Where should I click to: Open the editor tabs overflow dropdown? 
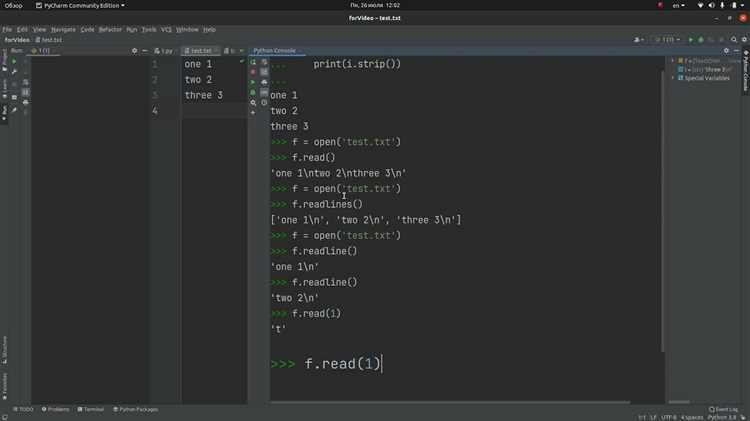click(242, 50)
